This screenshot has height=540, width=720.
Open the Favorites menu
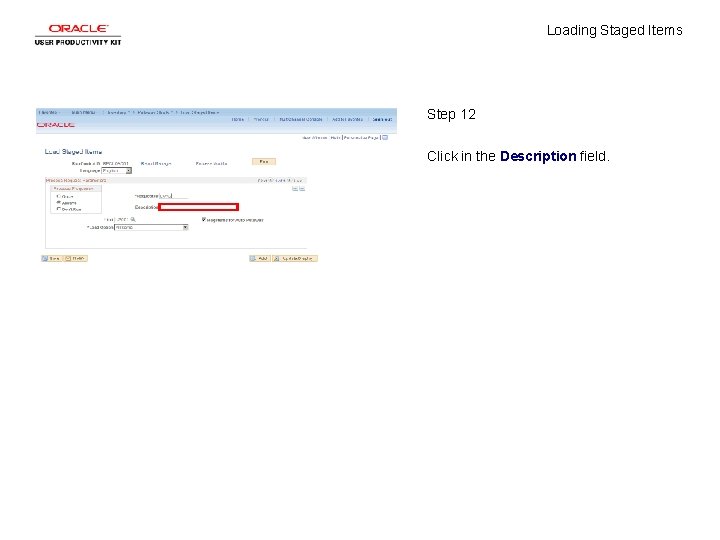click(x=49, y=112)
